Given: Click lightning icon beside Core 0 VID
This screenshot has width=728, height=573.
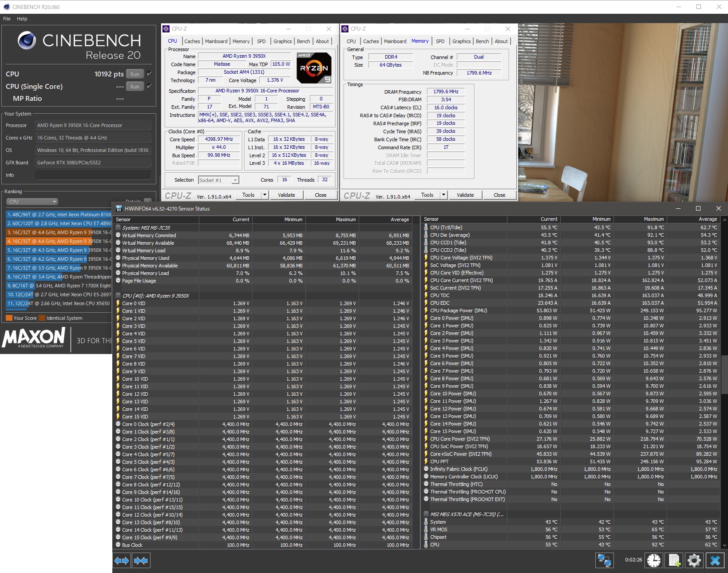Looking at the screenshot, I should (118, 303).
